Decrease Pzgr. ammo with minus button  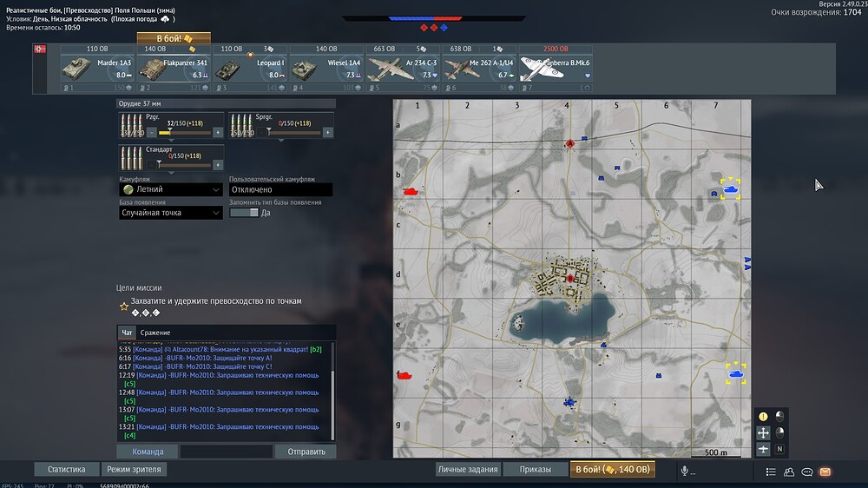[x=152, y=133]
